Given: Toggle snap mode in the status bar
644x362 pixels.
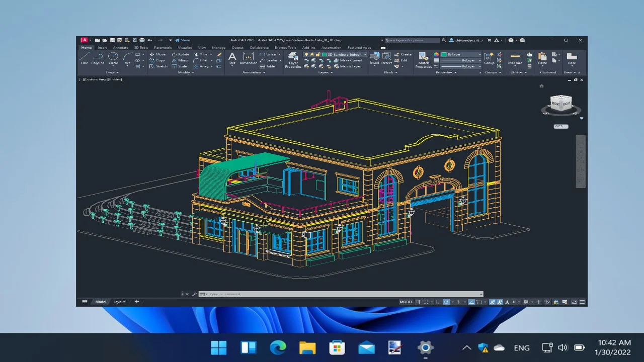Looking at the screenshot, I should (426, 302).
